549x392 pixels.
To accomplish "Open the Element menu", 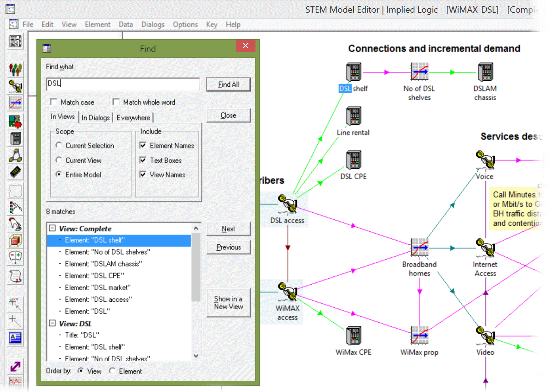I will [97, 25].
